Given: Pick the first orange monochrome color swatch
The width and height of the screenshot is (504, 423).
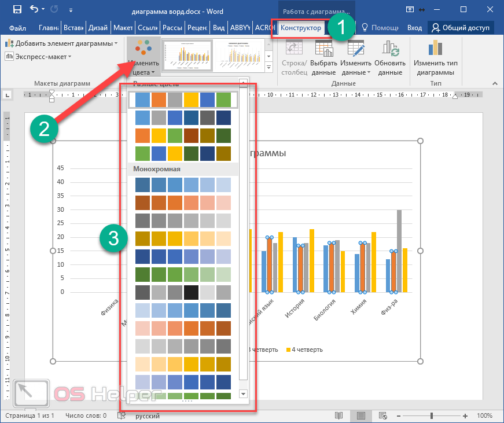Looking at the screenshot, I should tap(142, 203).
